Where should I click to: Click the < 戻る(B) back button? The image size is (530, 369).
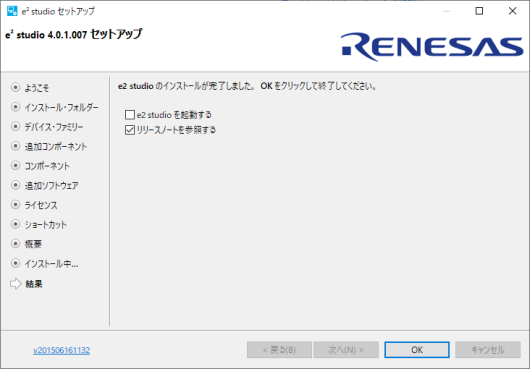[x=279, y=350]
